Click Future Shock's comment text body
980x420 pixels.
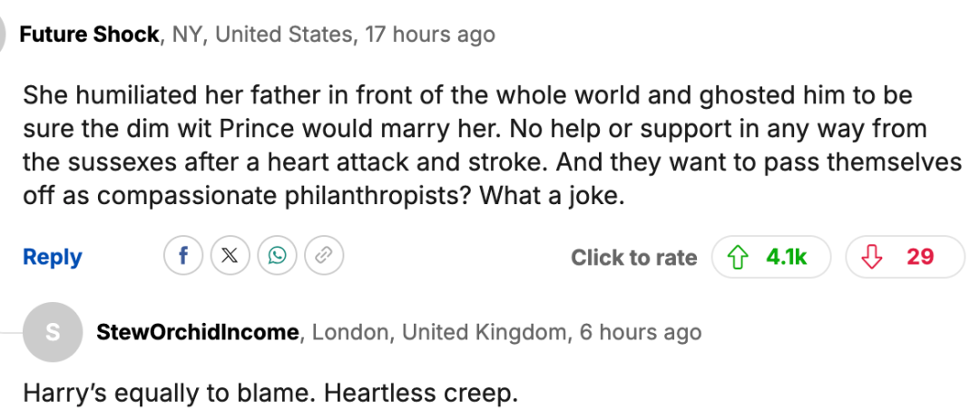[490, 145]
